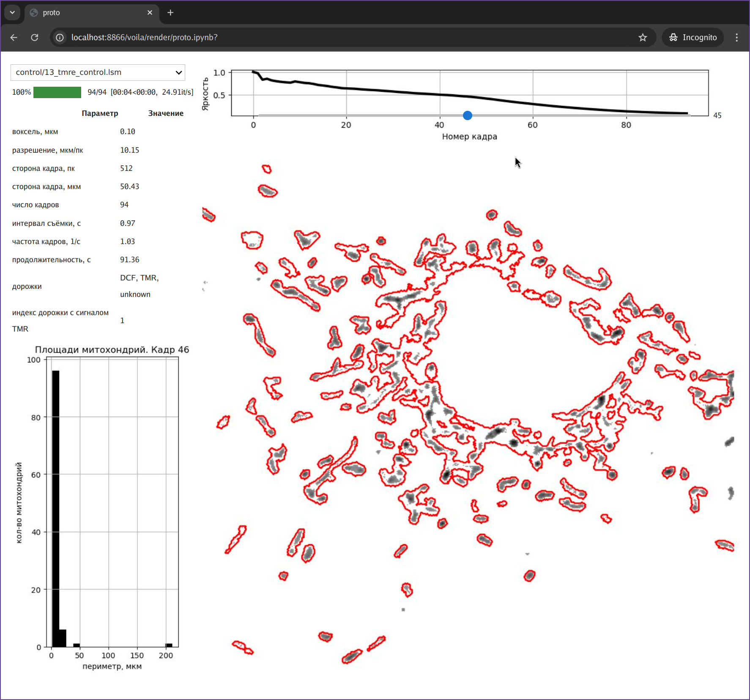Close the proto tab
750x700 pixels.
[150, 13]
